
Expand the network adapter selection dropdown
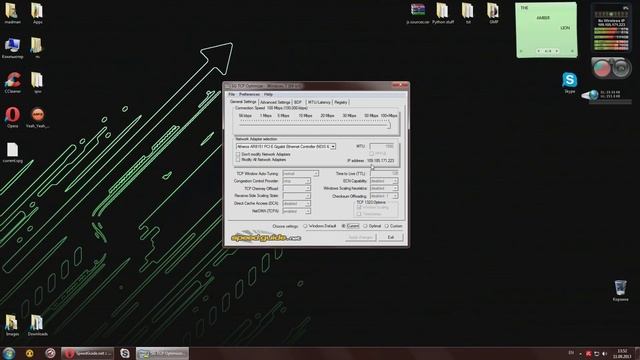pos(333,146)
